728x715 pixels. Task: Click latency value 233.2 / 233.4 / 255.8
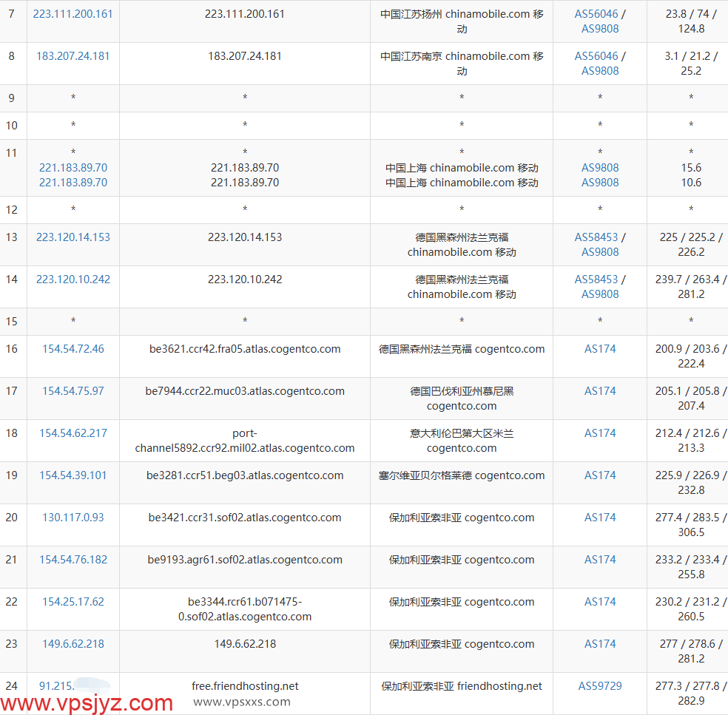click(x=691, y=567)
